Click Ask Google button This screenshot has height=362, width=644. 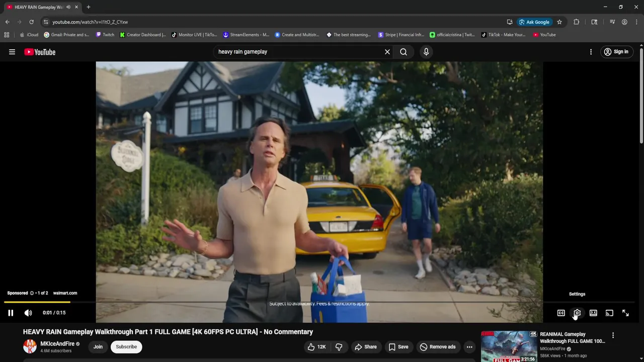(534, 22)
